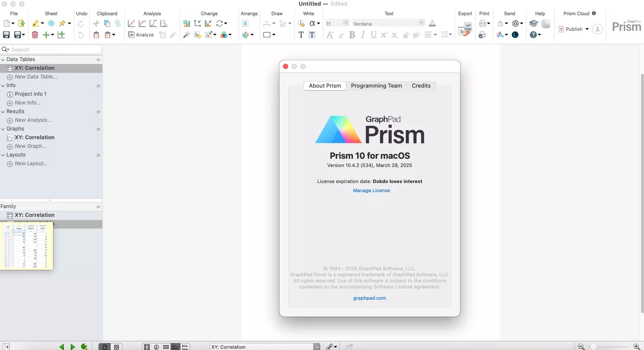Click the zoom out magnifier

point(581,347)
